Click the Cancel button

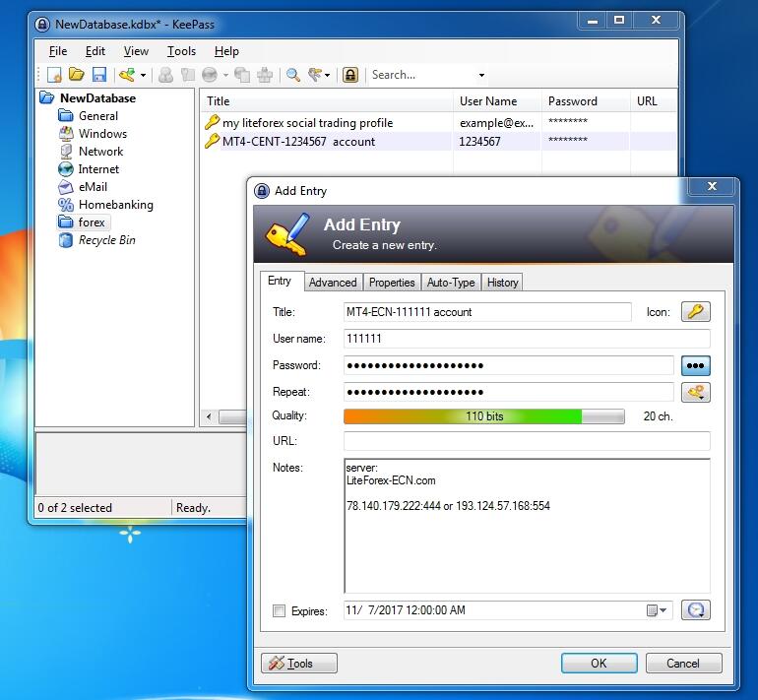pos(683,664)
